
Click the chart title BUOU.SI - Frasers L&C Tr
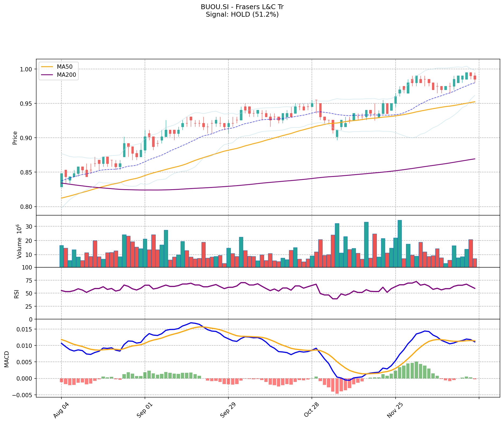pos(242,7)
